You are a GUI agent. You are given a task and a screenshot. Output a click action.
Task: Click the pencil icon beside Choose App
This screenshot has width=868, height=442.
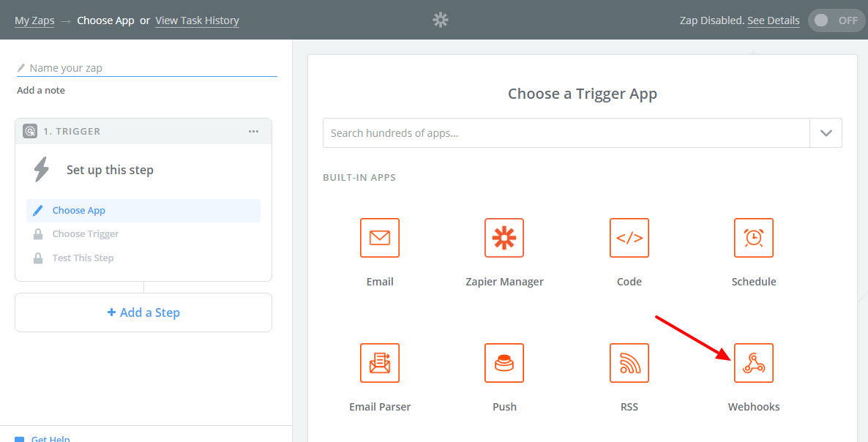[37, 211]
